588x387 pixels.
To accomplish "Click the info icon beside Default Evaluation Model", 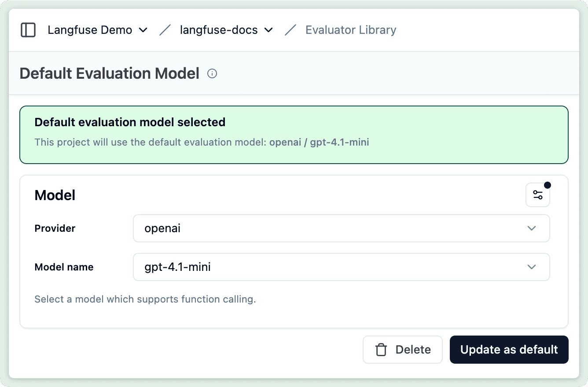I will pyautogui.click(x=212, y=73).
